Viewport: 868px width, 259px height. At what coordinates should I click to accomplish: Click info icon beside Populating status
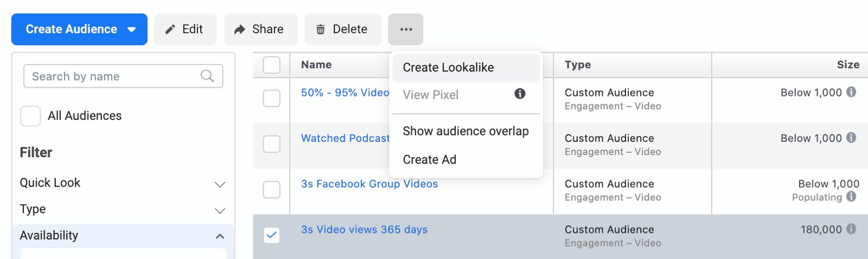click(x=851, y=197)
